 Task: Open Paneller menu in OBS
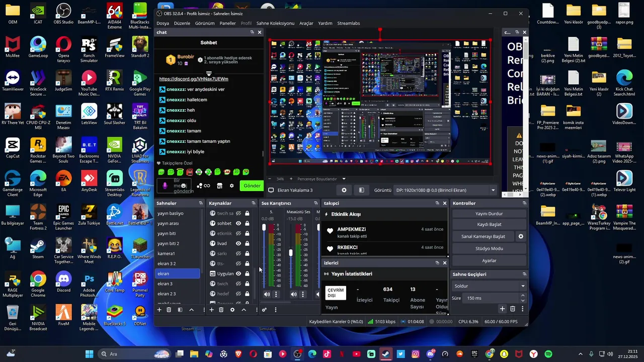tap(227, 23)
